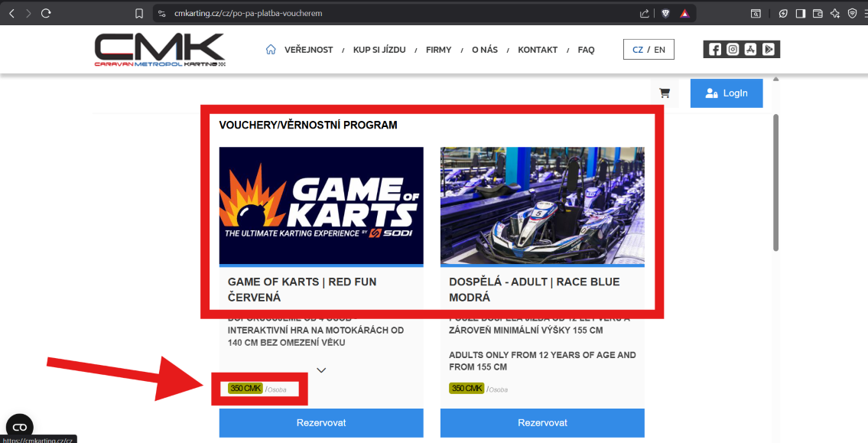Click the blue Login button
This screenshot has height=443, width=868.
coord(726,93)
